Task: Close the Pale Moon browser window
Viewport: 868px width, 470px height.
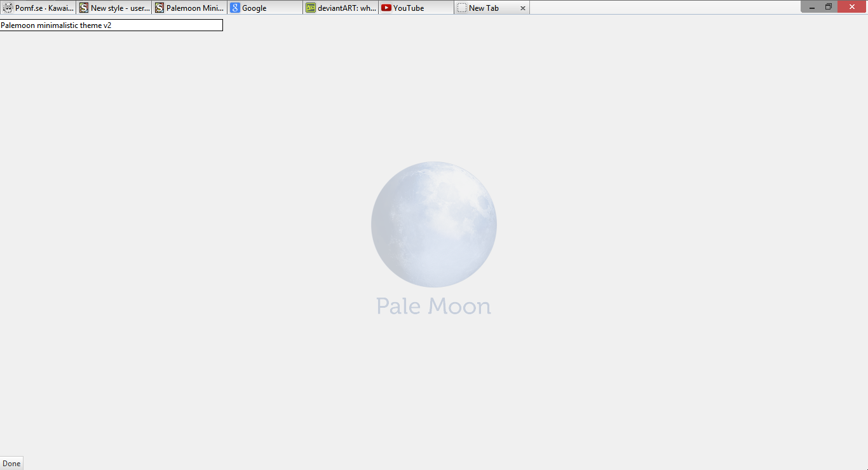Action: coord(852,6)
